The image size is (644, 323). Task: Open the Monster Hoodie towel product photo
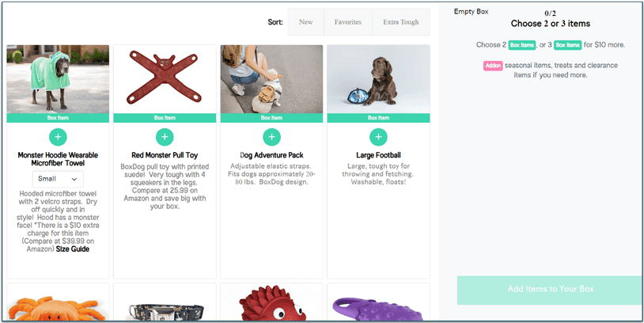click(x=58, y=79)
